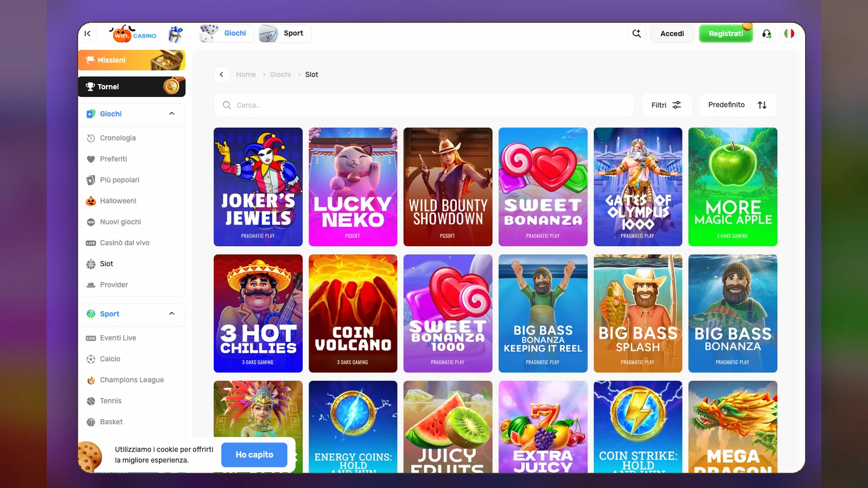The width and height of the screenshot is (868, 488).
Task: Go to Home breadcrumb link
Action: pyautogui.click(x=246, y=74)
